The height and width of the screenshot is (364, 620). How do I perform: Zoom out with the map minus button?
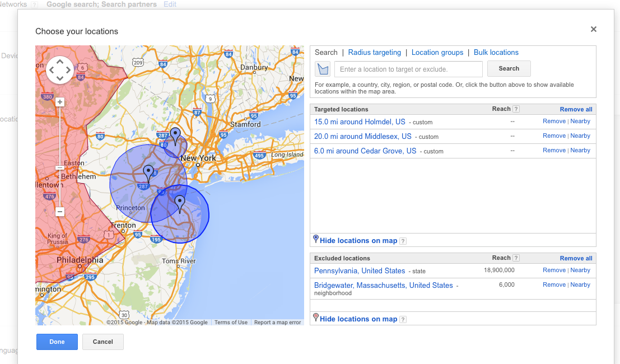pos(60,212)
